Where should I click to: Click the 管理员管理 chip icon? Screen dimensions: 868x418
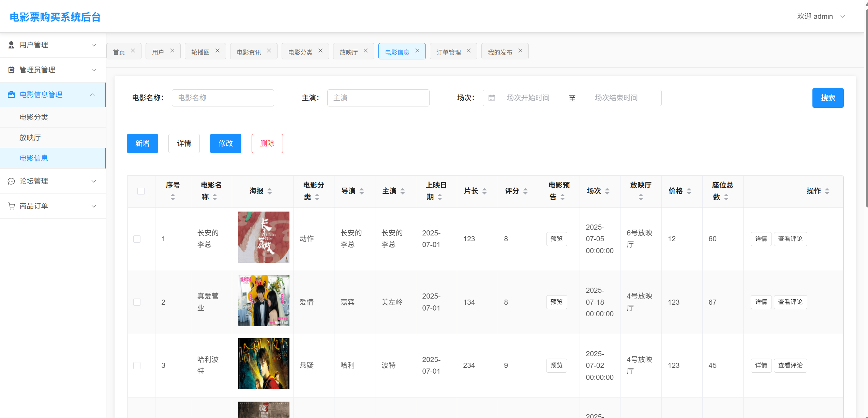pos(11,70)
